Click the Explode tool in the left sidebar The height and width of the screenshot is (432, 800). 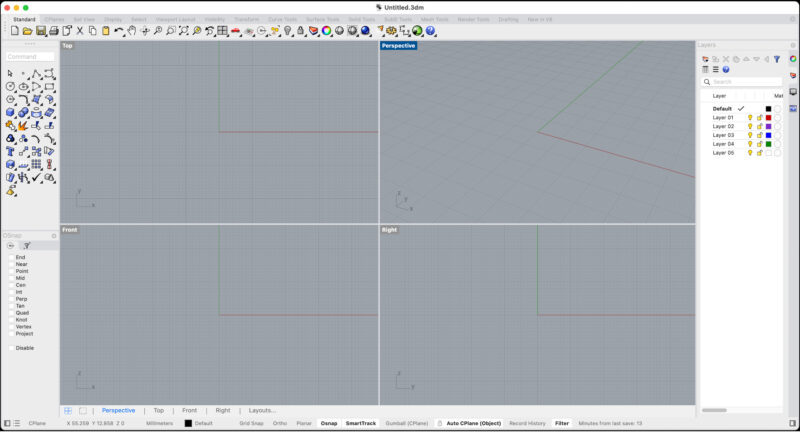tap(23, 126)
